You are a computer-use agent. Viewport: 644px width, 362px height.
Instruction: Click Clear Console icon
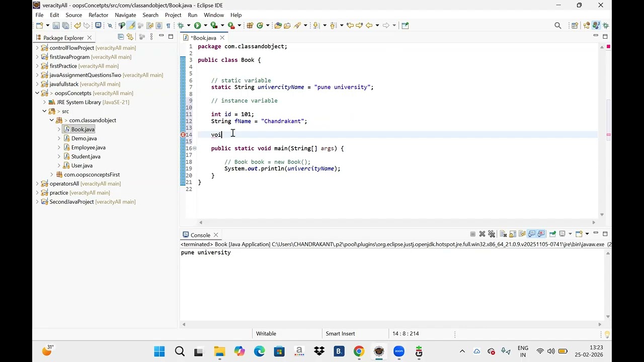point(503,234)
